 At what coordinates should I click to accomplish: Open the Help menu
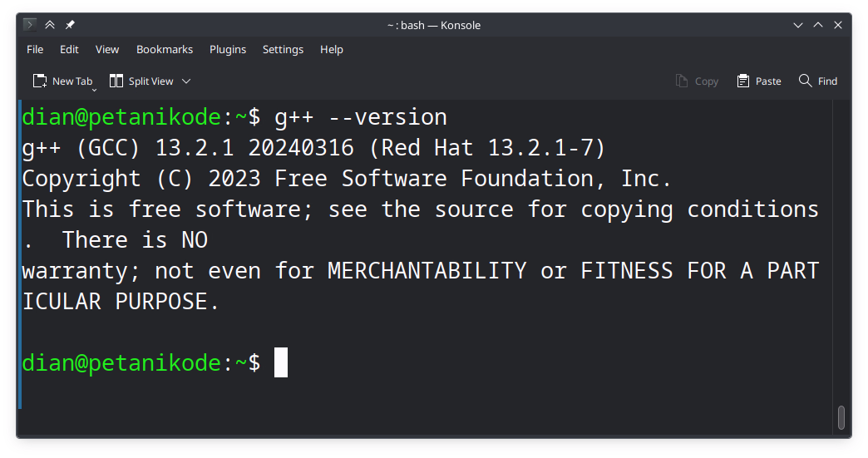332,49
